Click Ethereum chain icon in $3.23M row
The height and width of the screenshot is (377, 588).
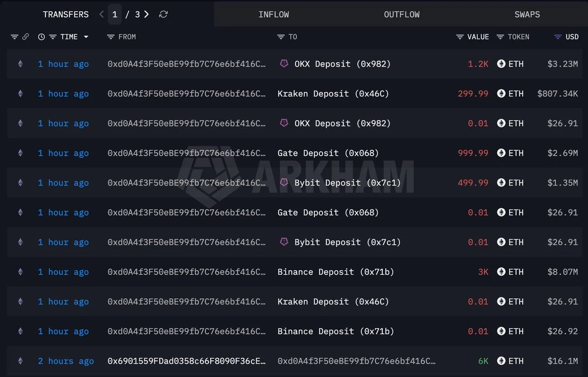[x=20, y=64]
